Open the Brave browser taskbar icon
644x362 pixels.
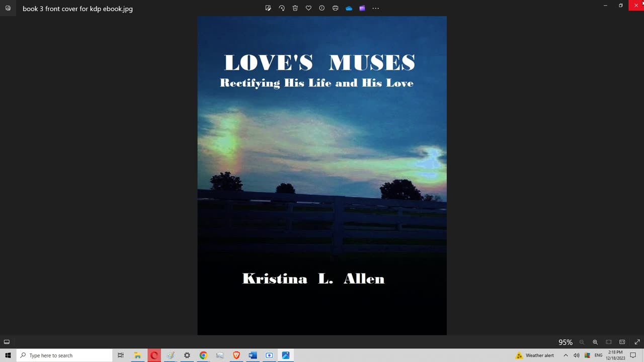point(236,355)
